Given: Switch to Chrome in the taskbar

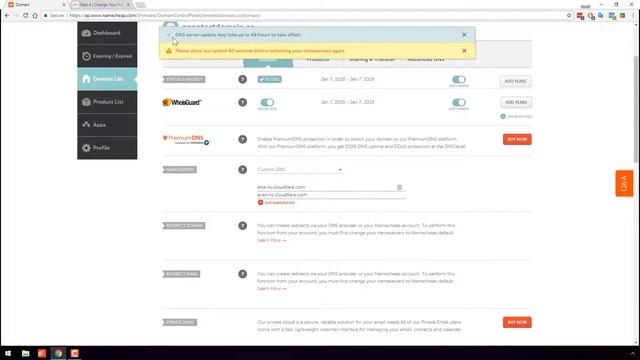Looking at the screenshot, I should point(58,353).
